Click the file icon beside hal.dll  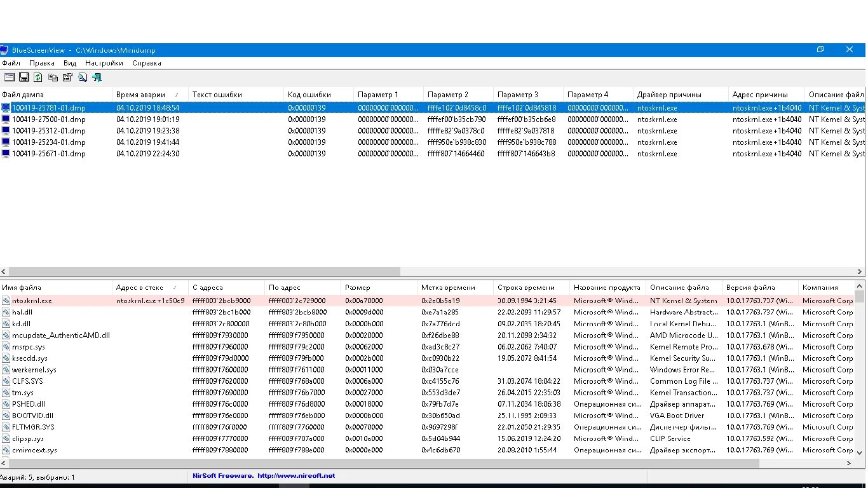(x=6, y=312)
